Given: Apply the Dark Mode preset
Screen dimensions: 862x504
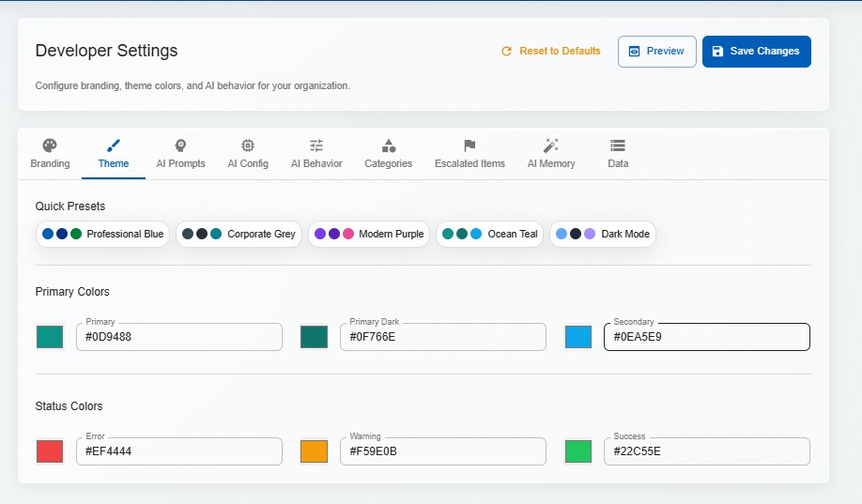Looking at the screenshot, I should click(x=603, y=234).
